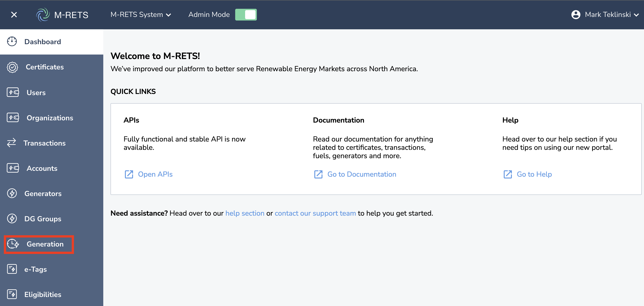This screenshot has width=644, height=306.
Task: Open the Organizations sidebar item
Action: [x=50, y=118]
